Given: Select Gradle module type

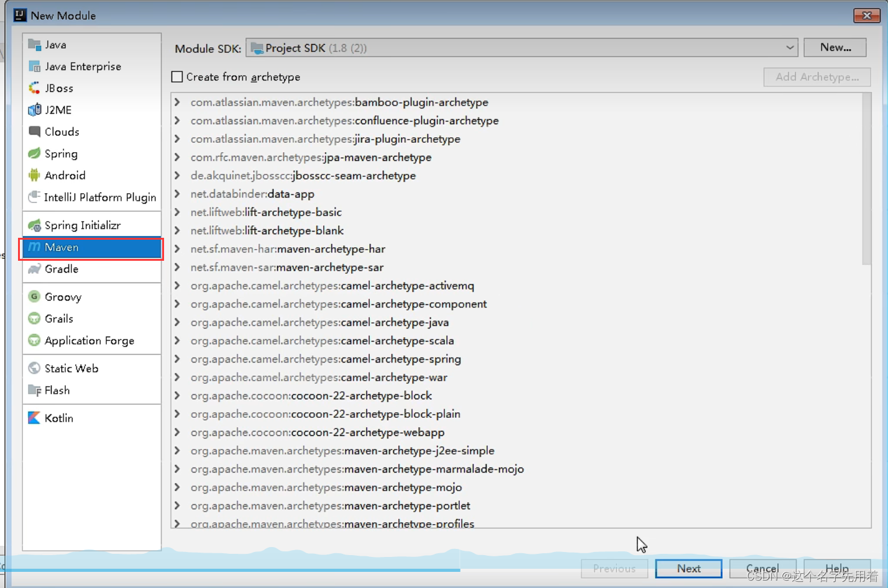Looking at the screenshot, I should [x=92, y=269].
